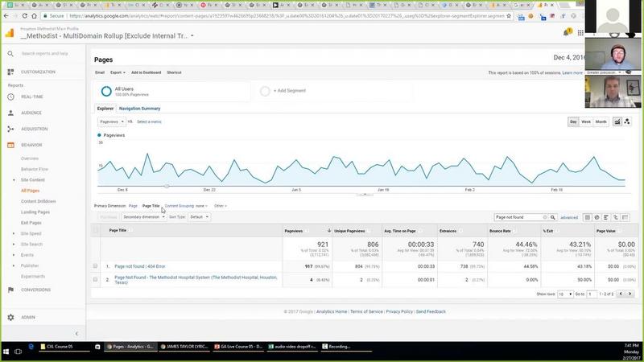Image resolution: width=644 pixels, height=362 pixels.
Task: Collapse the left sidebar chevron
Action: (76, 334)
